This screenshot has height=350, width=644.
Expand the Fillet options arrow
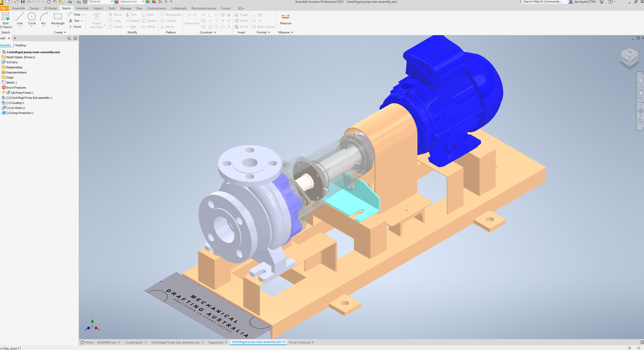83,15
